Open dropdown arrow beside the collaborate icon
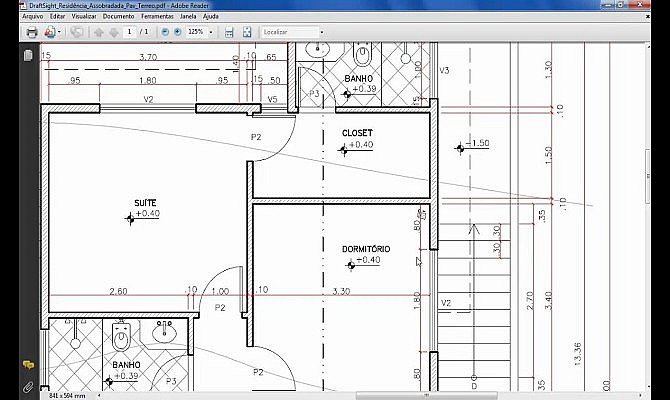670x400 pixels. coord(59,32)
